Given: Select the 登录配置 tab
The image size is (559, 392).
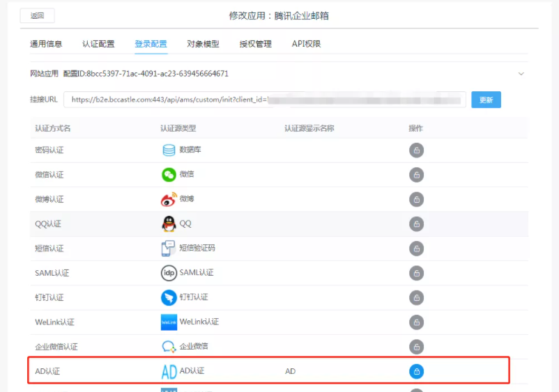Looking at the screenshot, I should click(x=151, y=44).
